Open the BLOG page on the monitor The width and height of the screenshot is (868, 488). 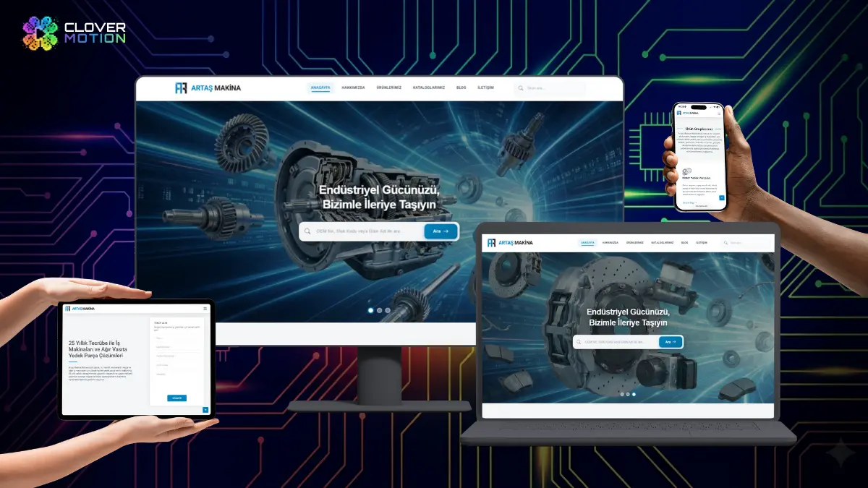pyautogui.click(x=461, y=87)
